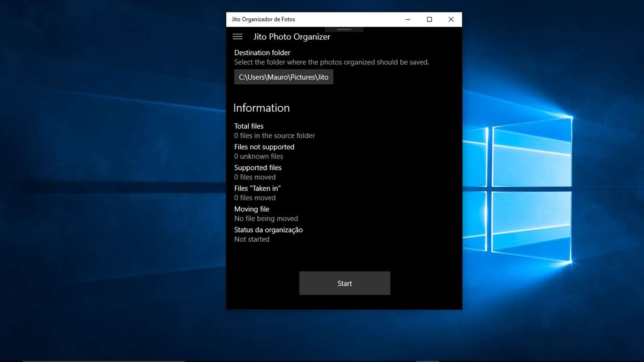Minimize the Jito Organizador de Fotos window
This screenshot has height=362, width=644.
[408, 19]
